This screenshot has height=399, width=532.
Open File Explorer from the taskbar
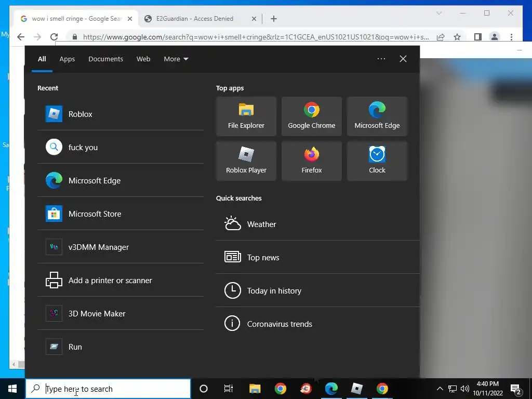pyautogui.click(x=255, y=389)
